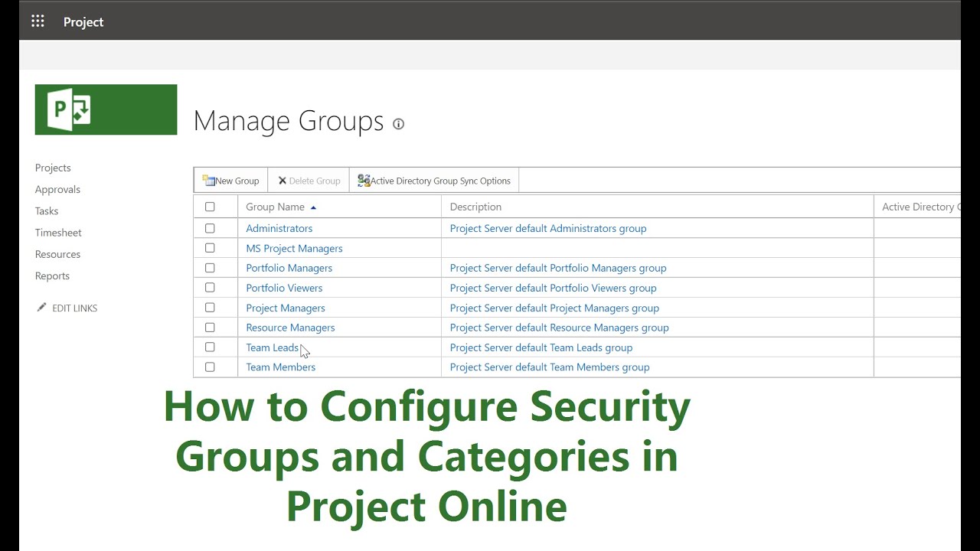The image size is (980, 551).
Task: Sort by the Group Name column header
Action: (275, 207)
